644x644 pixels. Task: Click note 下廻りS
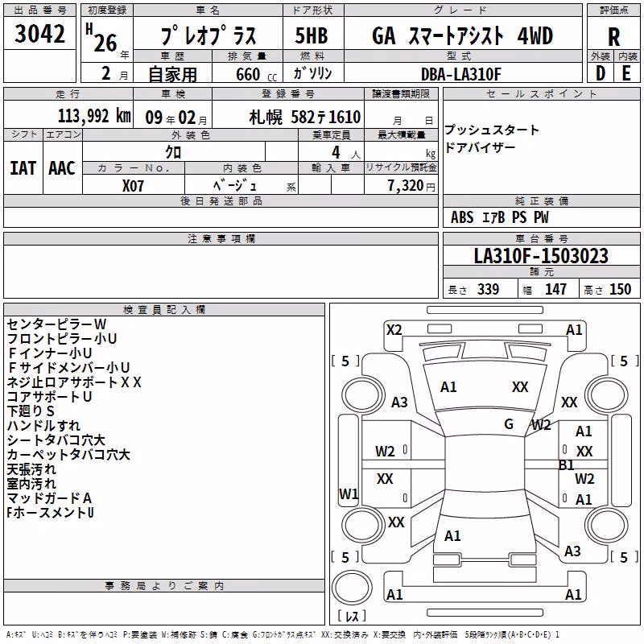(31, 411)
